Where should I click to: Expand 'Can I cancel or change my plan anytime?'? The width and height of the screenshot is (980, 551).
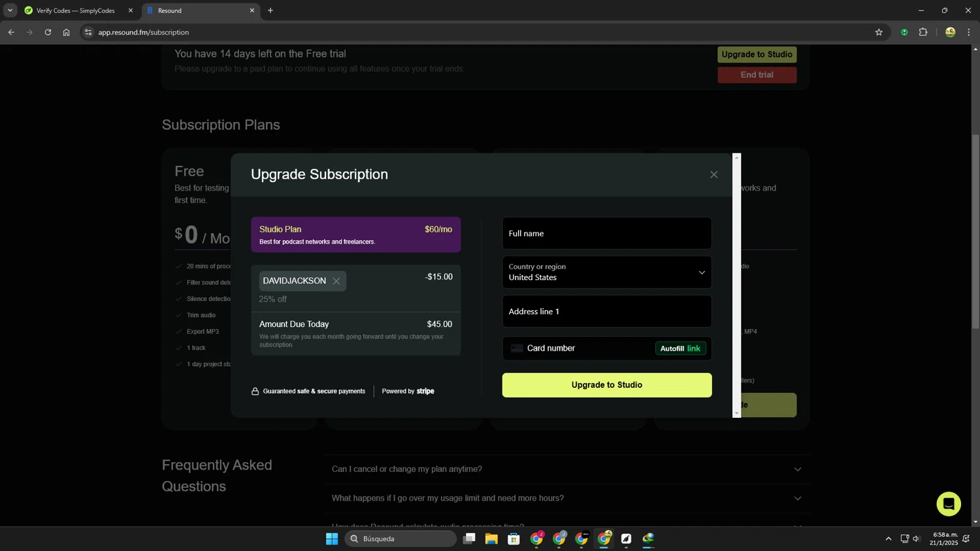(566, 469)
